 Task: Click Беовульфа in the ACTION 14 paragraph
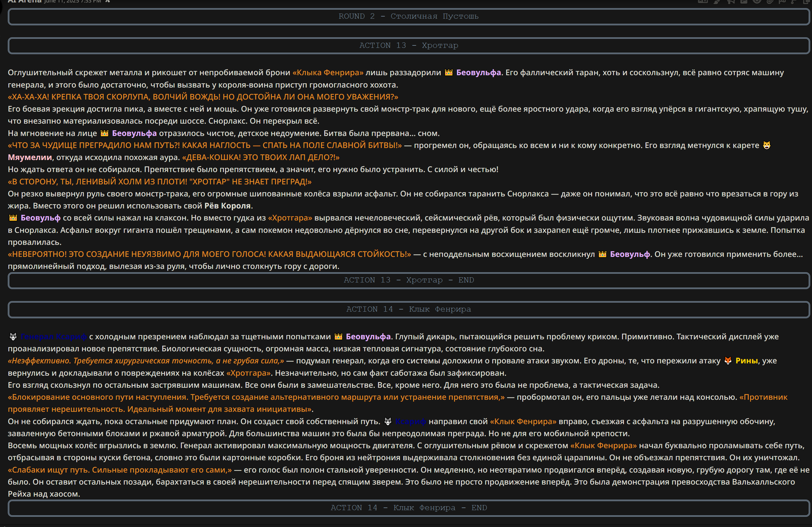(368, 336)
